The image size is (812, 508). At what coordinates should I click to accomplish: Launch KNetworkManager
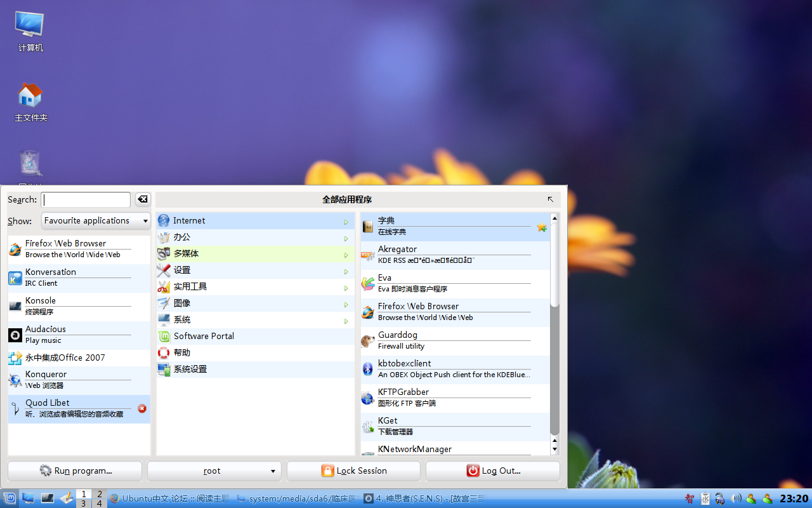pos(455,449)
